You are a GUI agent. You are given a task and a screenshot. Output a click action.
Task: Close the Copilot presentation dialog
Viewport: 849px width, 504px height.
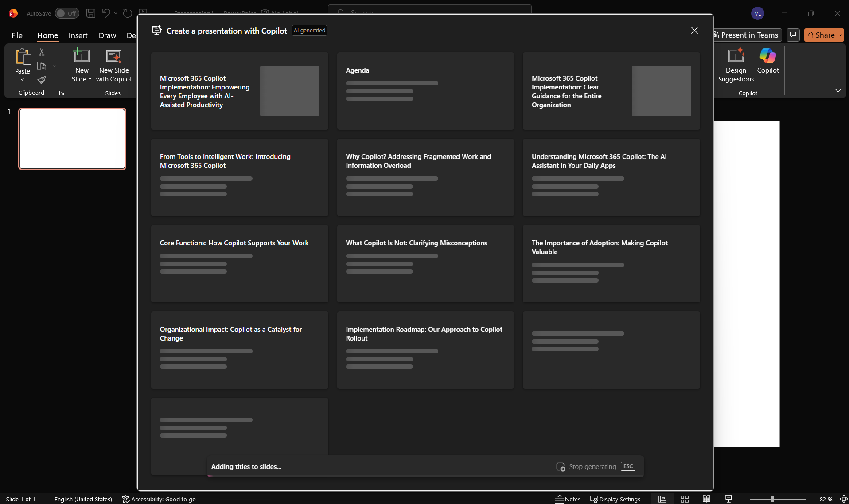(x=694, y=30)
